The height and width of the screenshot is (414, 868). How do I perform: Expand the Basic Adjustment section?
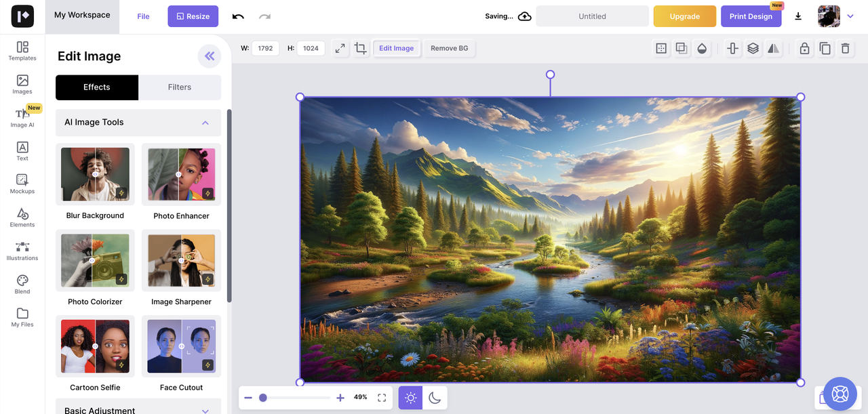pyautogui.click(x=205, y=410)
